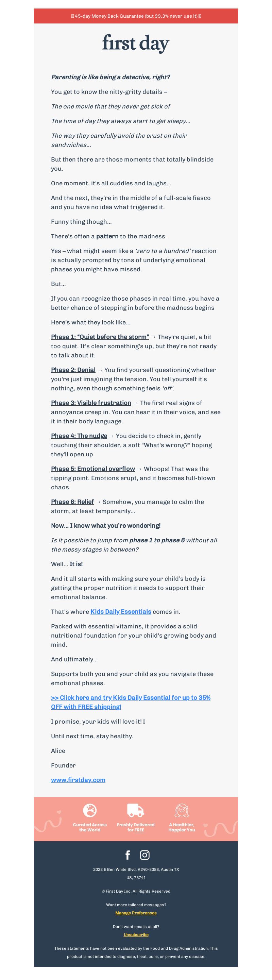Click the first day logo
Image resolution: width=272 pixels, height=980 pixels.
(x=136, y=44)
